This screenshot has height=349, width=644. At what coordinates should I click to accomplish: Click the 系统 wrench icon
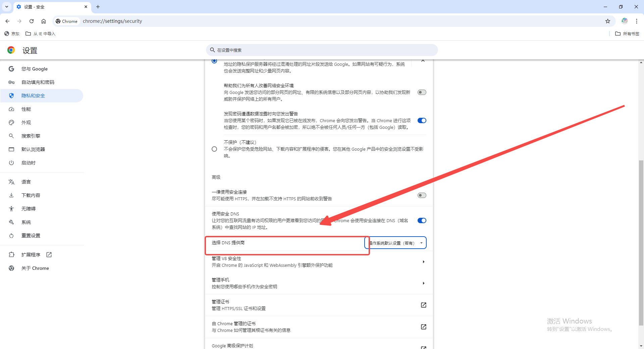[11, 222]
